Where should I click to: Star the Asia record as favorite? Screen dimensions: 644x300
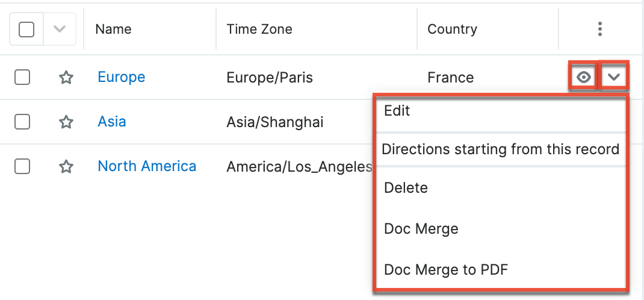click(66, 122)
